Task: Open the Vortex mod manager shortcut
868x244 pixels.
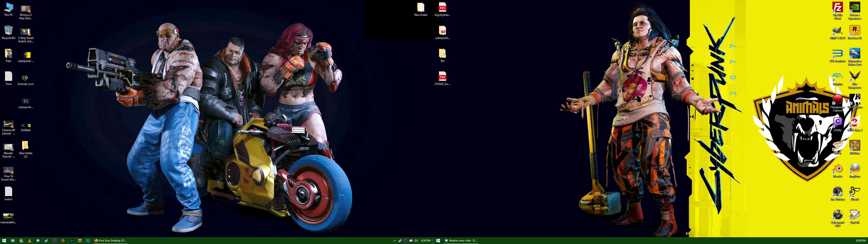Action: pyautogui.click(x=838, y=148)
